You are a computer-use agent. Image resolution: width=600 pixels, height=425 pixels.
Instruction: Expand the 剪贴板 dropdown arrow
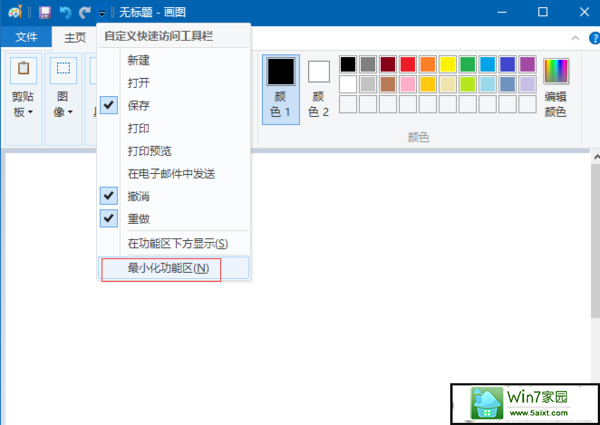click(30, 112)
